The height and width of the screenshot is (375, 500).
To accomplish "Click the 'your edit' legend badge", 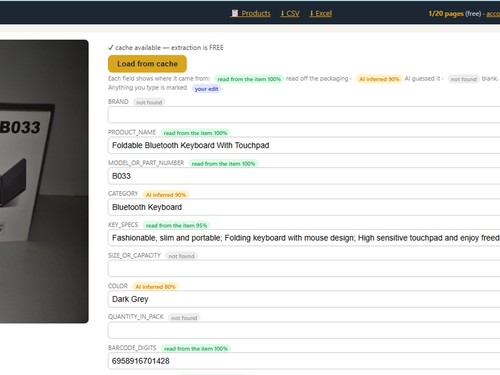I will point(206,89).
